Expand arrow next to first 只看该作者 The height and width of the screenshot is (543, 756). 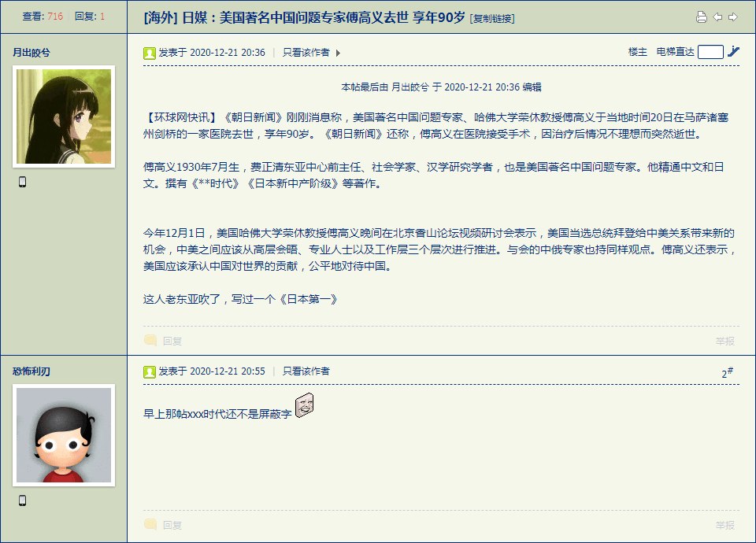(338, 53)
